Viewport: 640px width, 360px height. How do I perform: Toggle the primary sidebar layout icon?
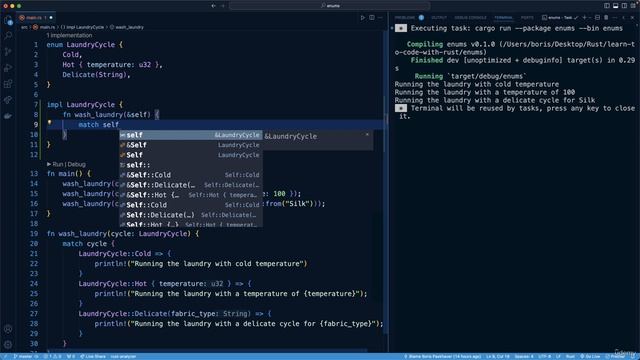607,6
